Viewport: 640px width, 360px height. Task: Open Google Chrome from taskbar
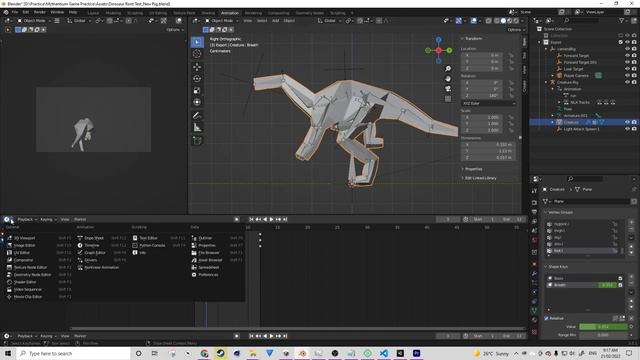(204, 353)
